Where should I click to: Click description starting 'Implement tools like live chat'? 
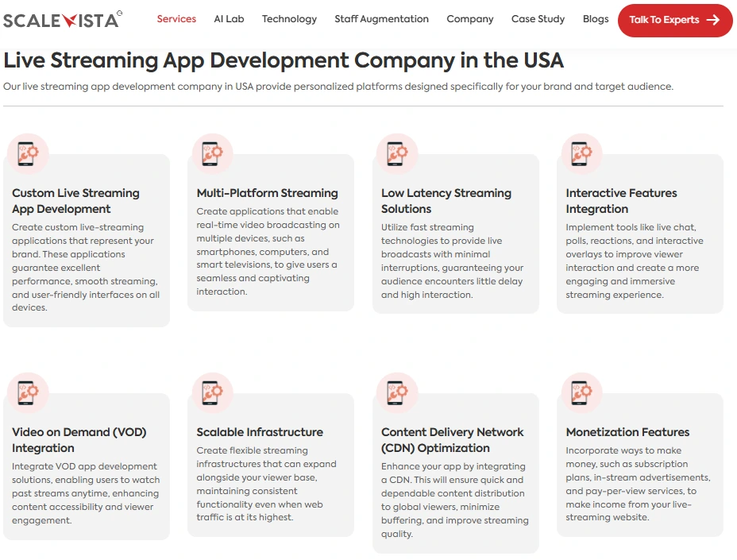(x=634, y=261)
